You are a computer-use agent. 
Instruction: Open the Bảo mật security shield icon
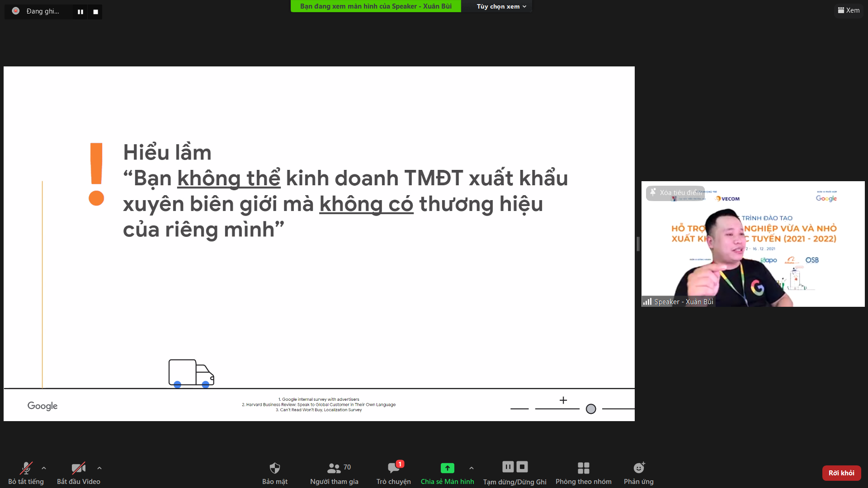[274, 468]
